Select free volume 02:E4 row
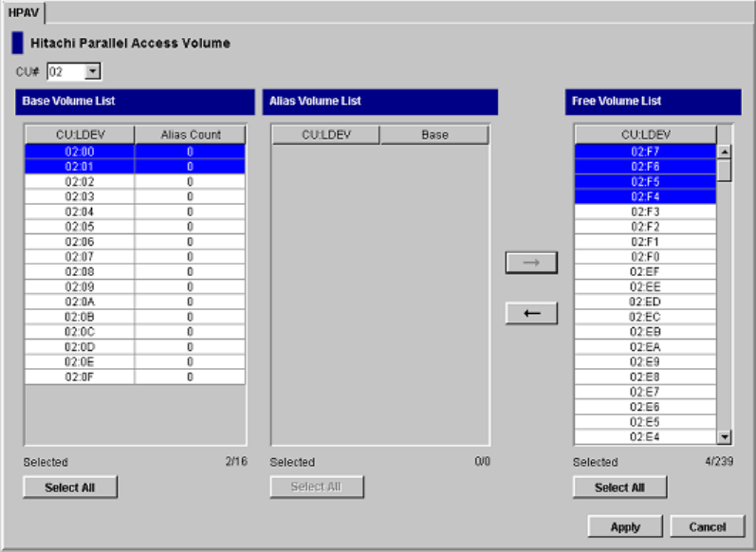Viewport: 756px width, 552px height. coord(645,437)
